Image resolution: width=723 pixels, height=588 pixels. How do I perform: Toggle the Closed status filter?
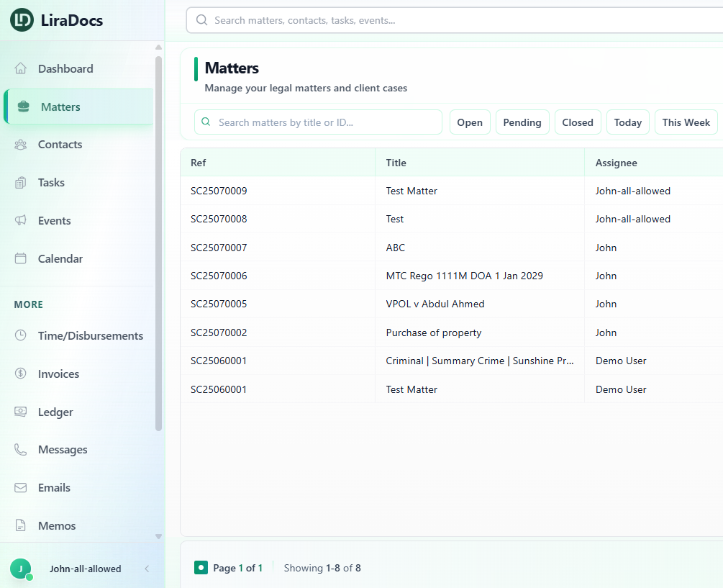pyautogui.click(x=578, y=122)
